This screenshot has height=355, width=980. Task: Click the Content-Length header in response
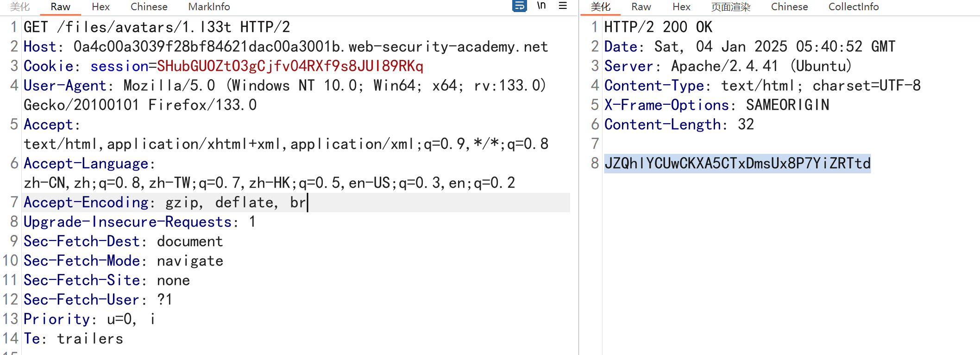click(x=662, y=125)
